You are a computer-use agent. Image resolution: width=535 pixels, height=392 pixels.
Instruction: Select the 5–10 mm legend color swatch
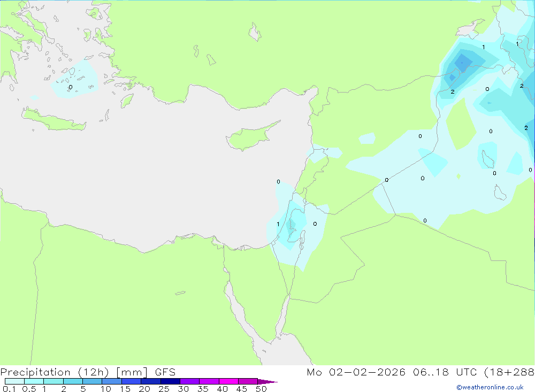coord(93,381)
